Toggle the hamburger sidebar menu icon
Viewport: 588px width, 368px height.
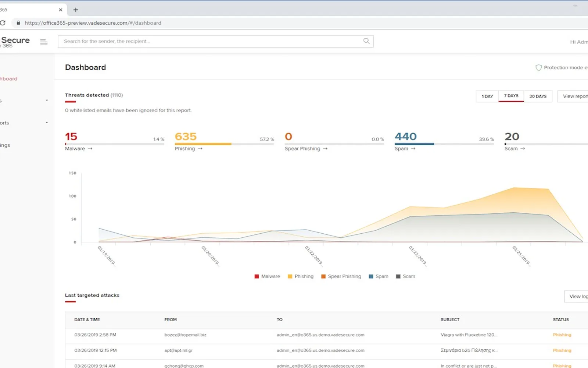[44, 42]
